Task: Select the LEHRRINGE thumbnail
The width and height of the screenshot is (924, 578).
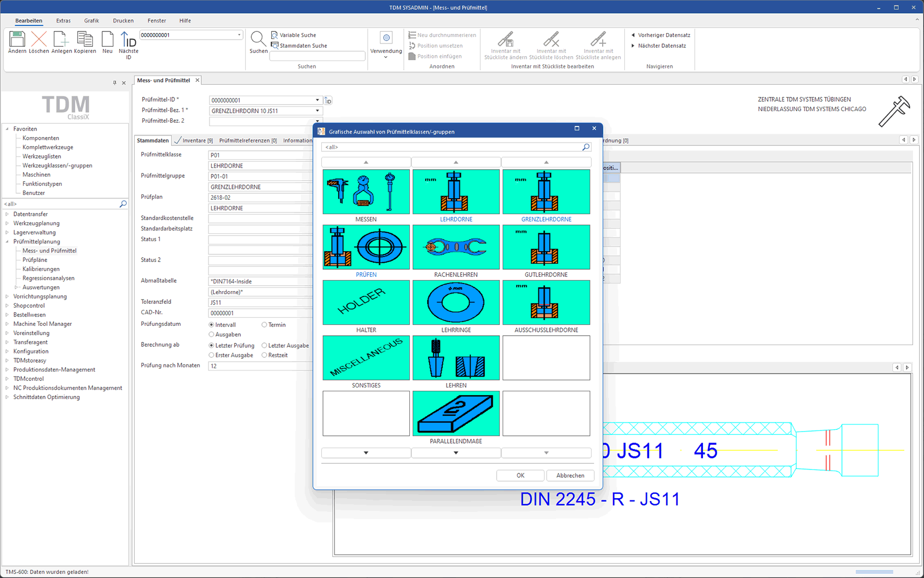Action: pyautogui.click(x=456, y=302)
